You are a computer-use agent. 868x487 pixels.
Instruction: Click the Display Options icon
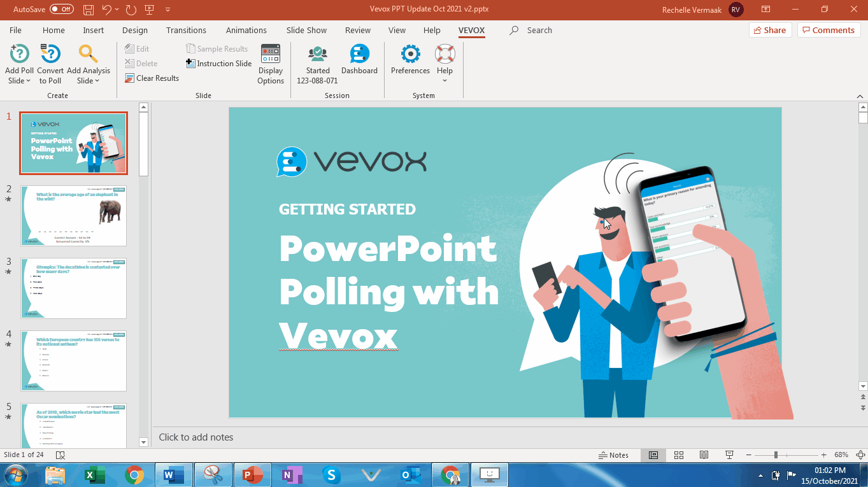271,53
